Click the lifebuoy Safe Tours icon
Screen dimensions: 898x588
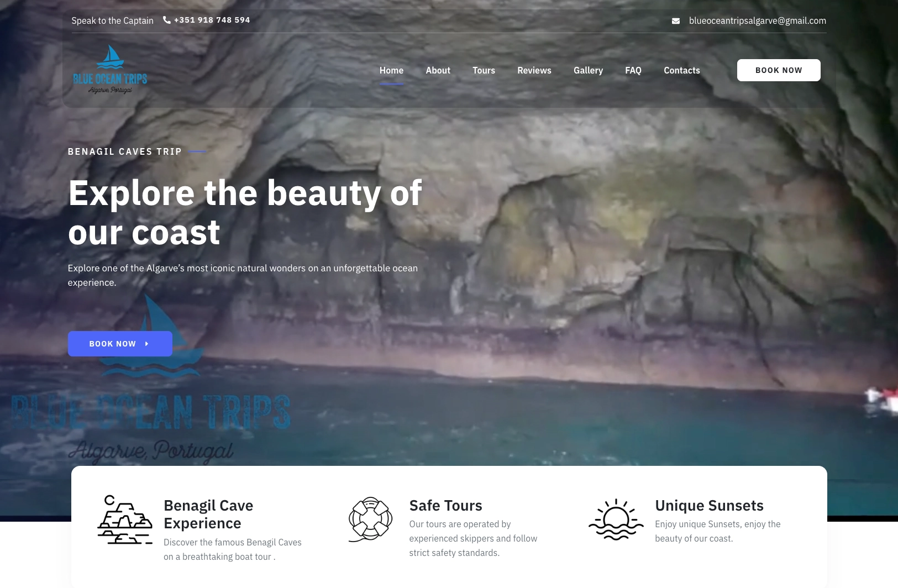pos(370,519)
